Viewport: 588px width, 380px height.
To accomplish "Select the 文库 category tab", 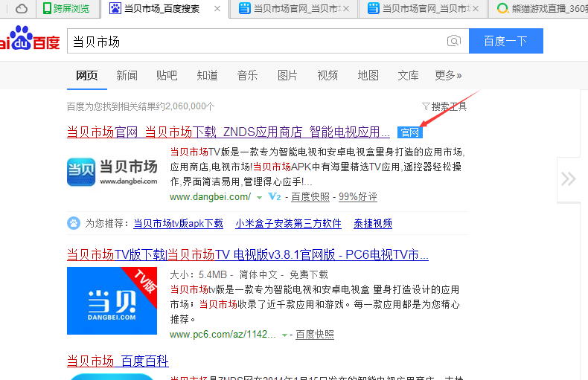I will 408,75.
